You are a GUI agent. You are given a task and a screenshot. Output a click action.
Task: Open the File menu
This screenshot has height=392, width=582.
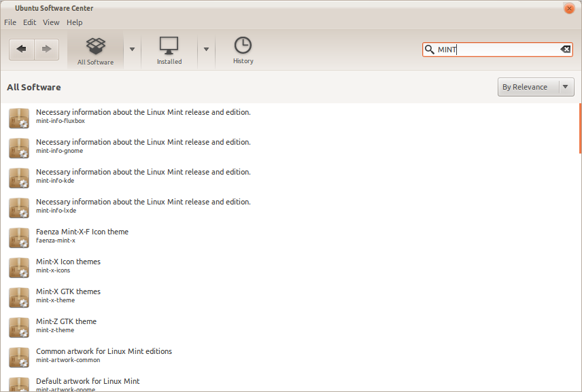(x=10, y=22)
